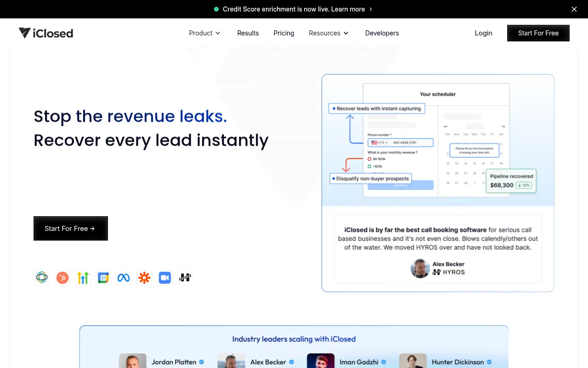The width and height of the screenshot is (588, 368).
Task: Click the HYROS integration icon in logo row
Action: pos(185,277)
